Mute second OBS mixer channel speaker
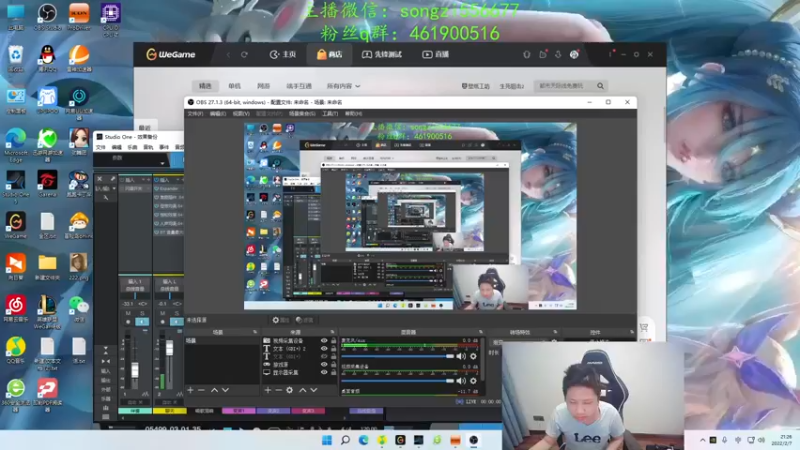800x450 pixels. [x=461, y=381]
